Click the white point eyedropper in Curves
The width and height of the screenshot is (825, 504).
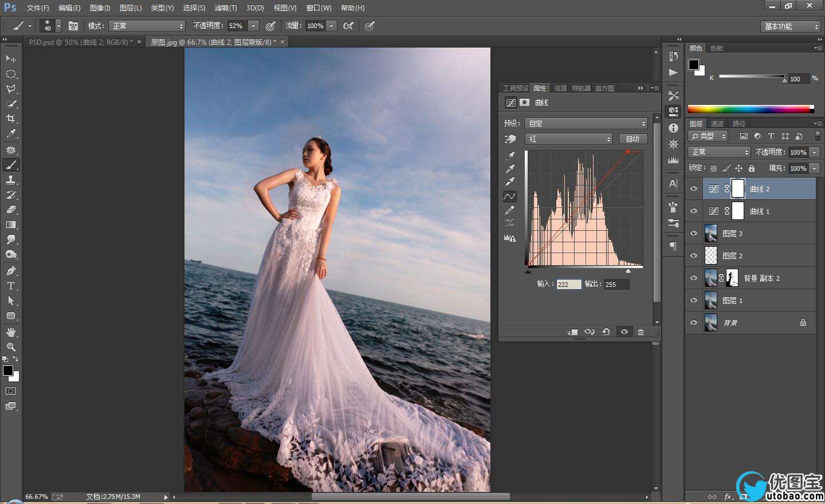tap(510, 182)
